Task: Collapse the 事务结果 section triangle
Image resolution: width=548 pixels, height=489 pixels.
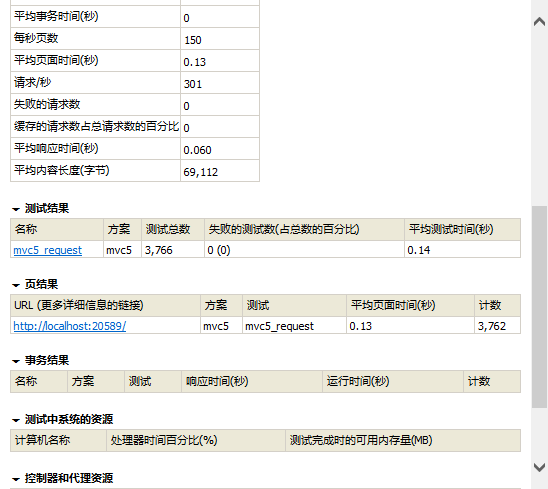Action: [x=16, y=361]
